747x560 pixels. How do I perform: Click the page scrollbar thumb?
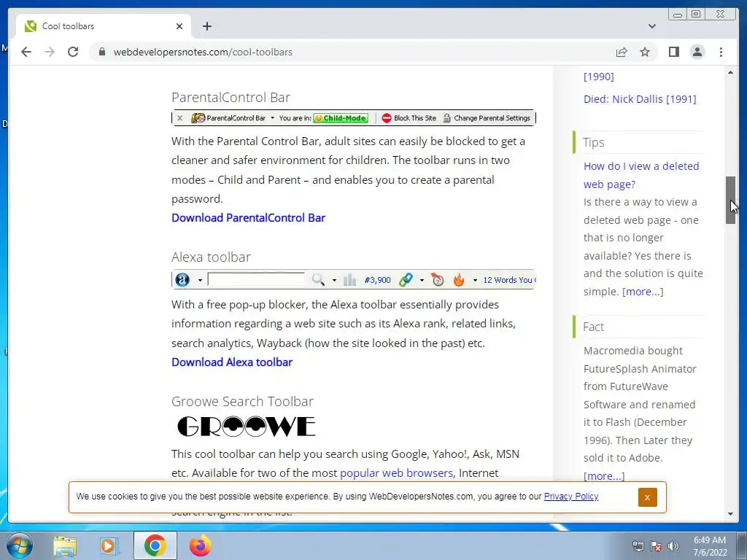pyautogui.click(x=730, y=200)
